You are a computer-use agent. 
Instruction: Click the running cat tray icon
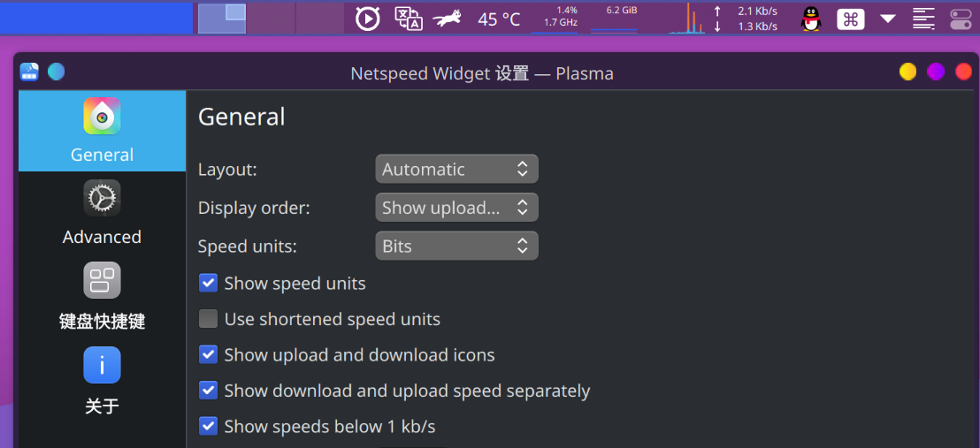[x=447, y=19]
